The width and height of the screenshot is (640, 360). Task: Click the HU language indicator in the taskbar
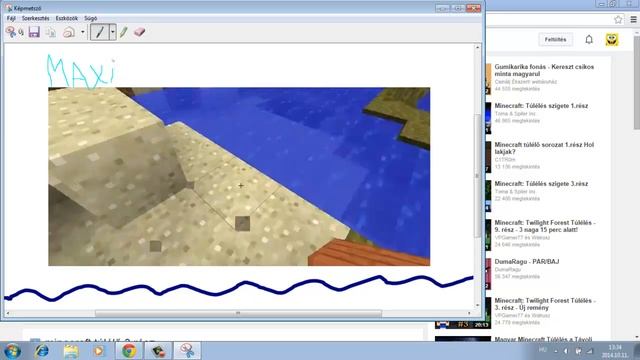(x=543, y=350)
